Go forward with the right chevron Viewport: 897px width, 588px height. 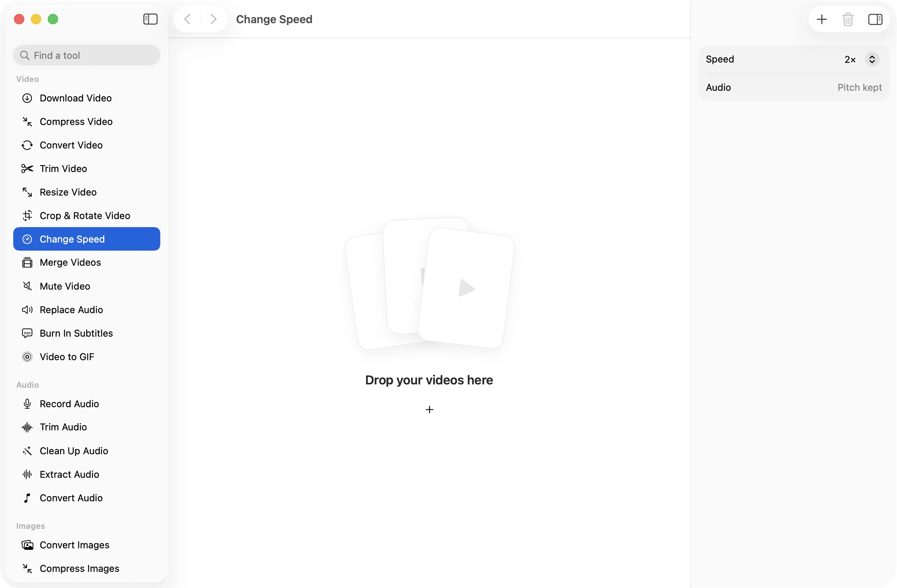[213, 19]
